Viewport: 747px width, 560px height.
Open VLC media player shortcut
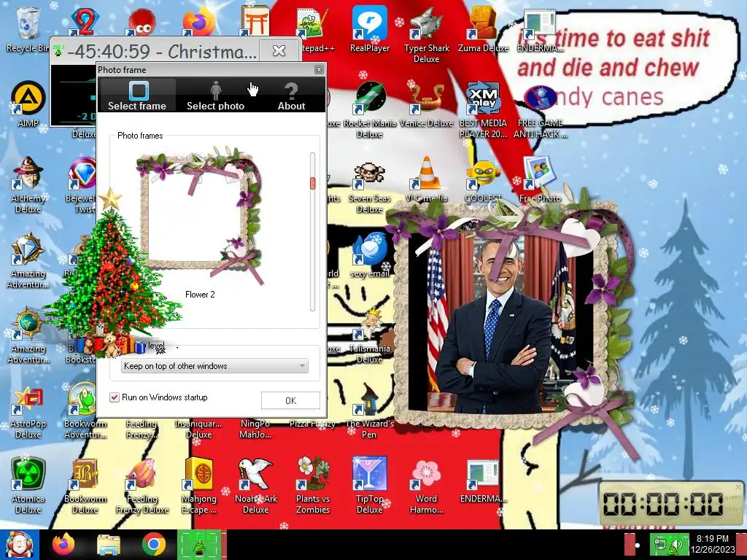point(426,180)
